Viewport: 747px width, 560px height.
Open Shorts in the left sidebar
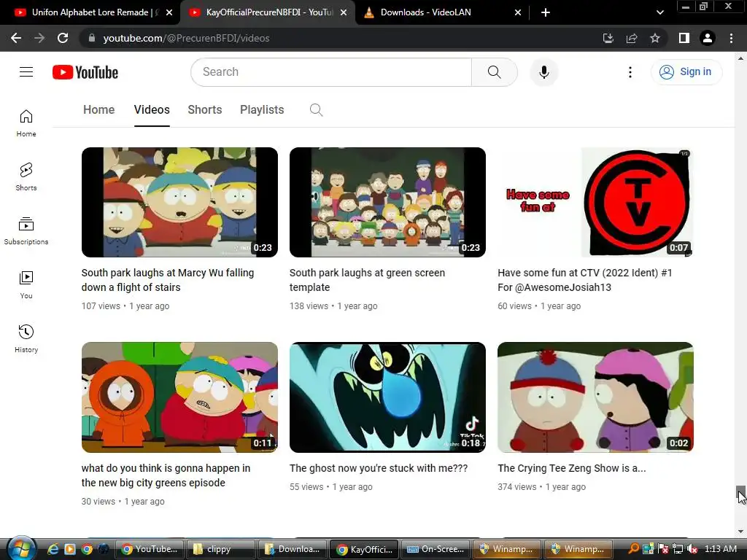(26, 177)
